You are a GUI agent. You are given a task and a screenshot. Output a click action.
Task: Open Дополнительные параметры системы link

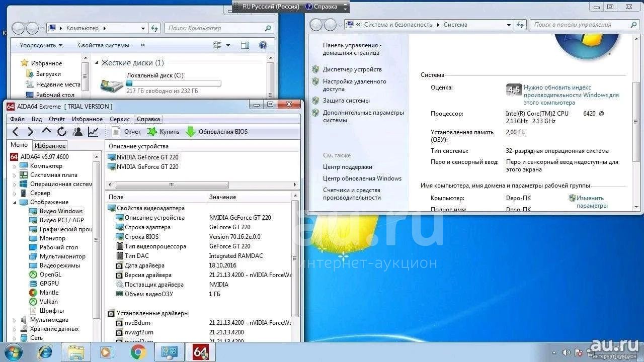pos(363,116)
